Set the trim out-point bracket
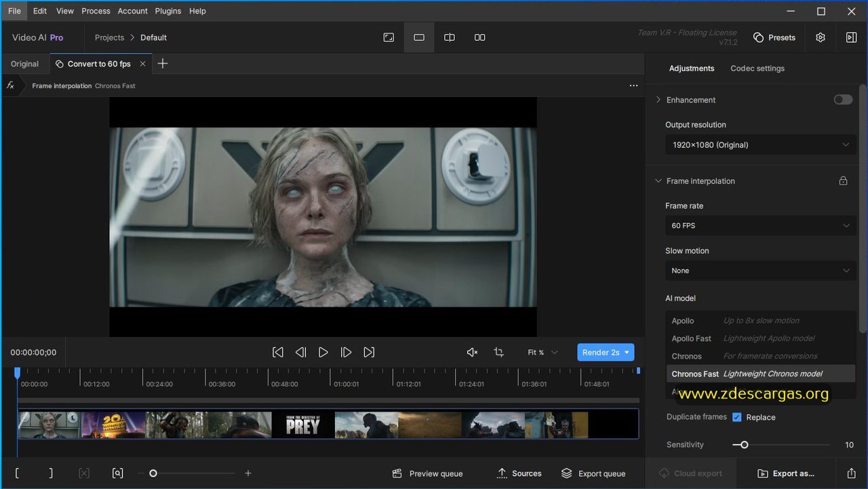 51,473
